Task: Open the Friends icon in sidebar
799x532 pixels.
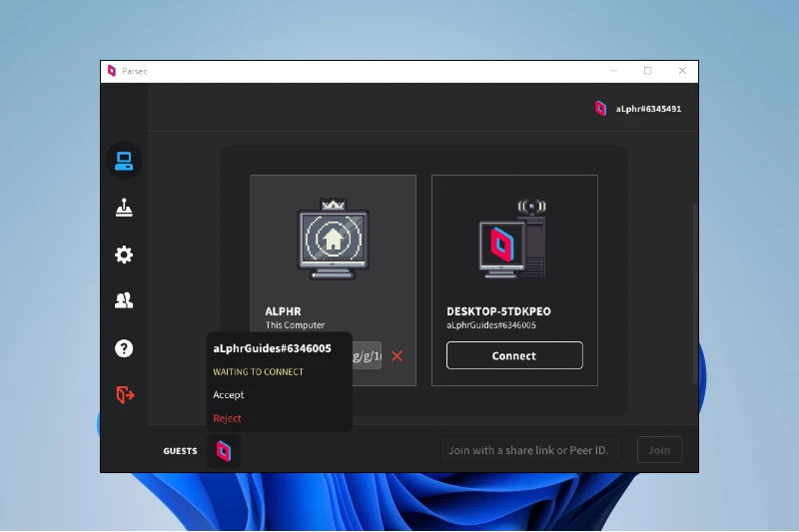Action: [124, 300]
